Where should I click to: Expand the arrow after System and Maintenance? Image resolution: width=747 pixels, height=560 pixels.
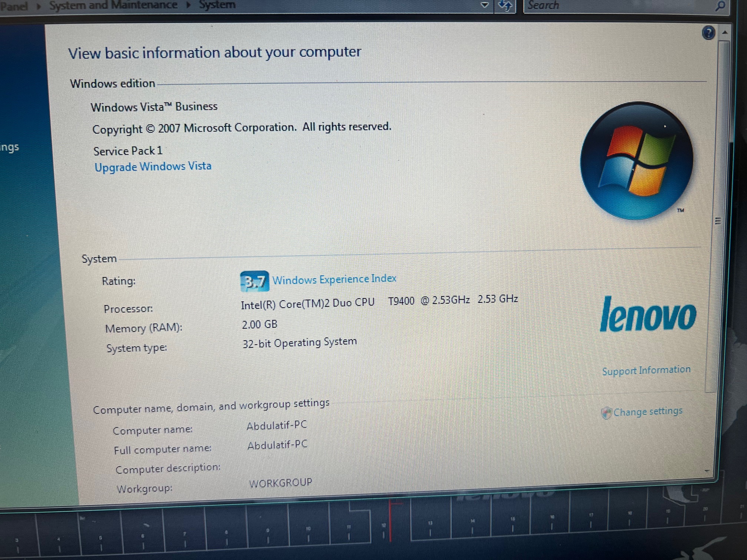[188, 5]
